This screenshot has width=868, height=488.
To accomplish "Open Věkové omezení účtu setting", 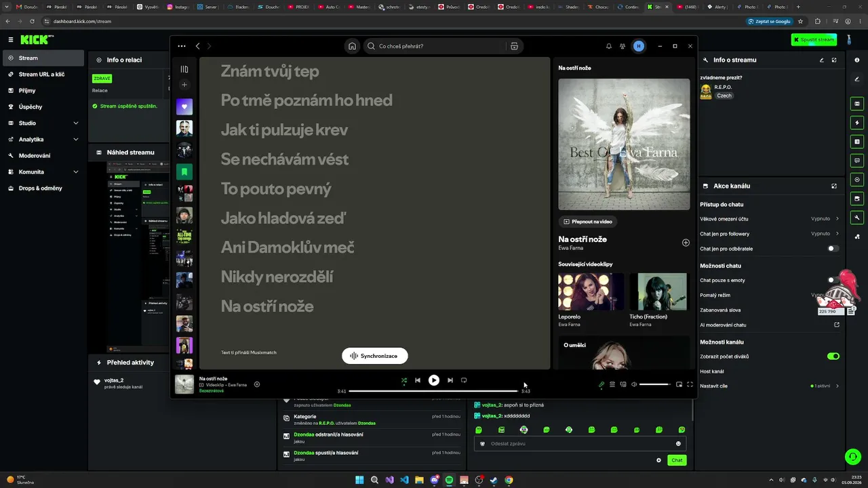I will click(770, 219).
